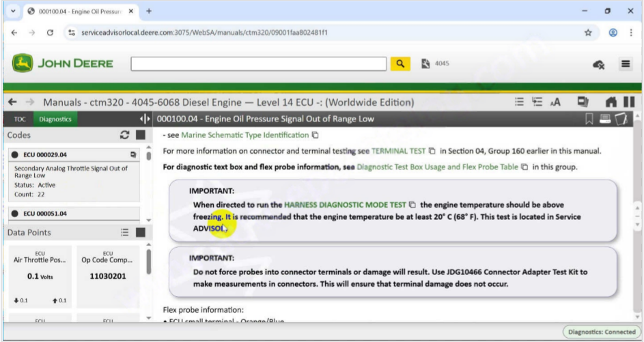The image size is (644, 342).
Task: Click the browser back arrow
Action: coord(14,33)
